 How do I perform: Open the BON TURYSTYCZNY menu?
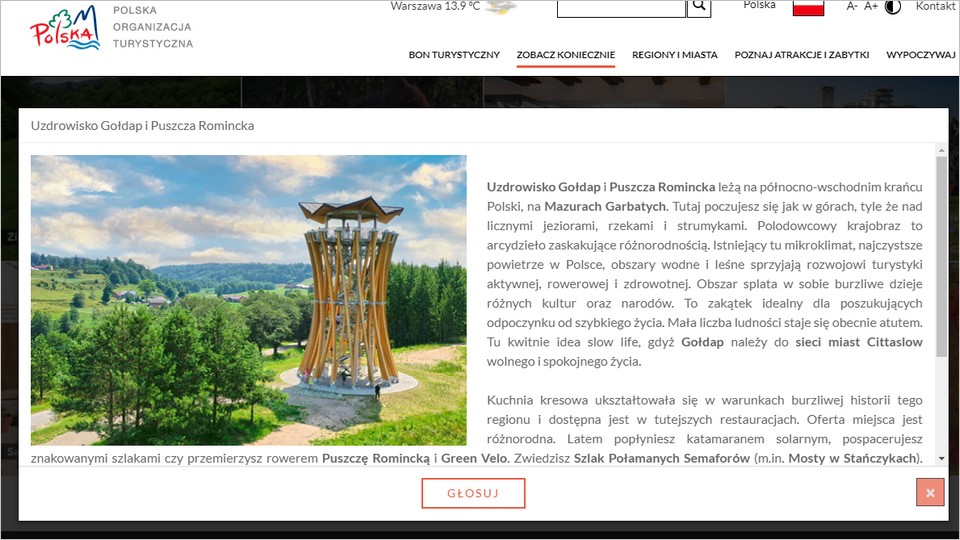coord(454,54)
